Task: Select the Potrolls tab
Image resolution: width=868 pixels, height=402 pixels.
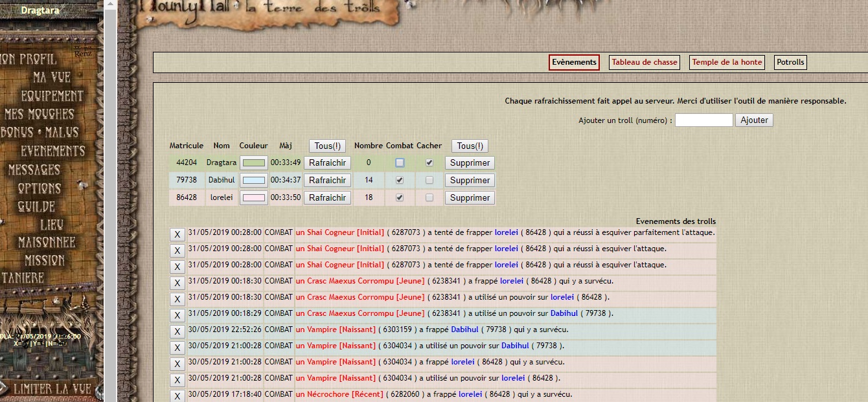Action: tap(790, 62)
